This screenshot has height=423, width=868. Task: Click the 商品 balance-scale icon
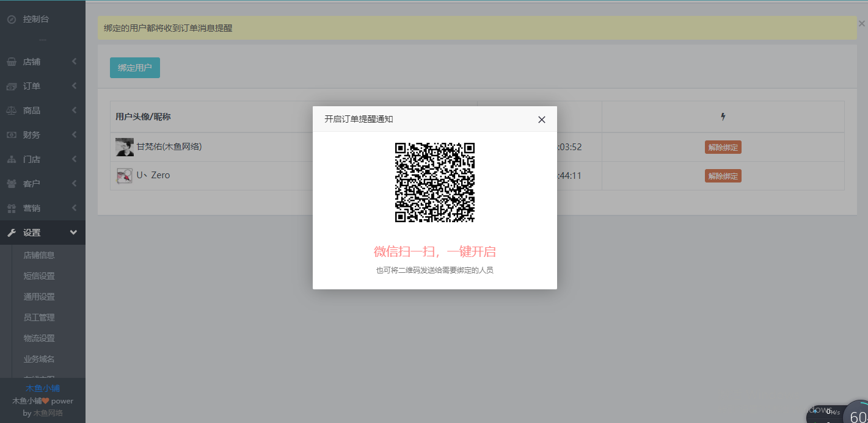pyautogui.click(x=11, y=110)
